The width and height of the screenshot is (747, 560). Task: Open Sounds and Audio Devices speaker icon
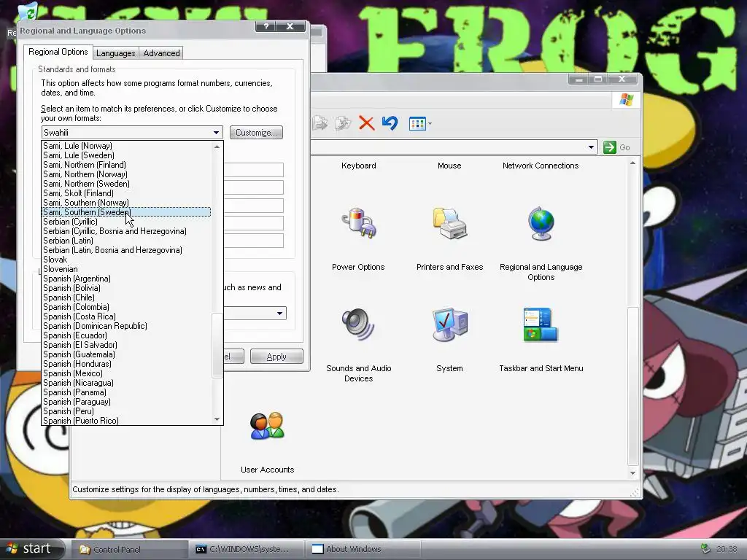click(358, 324)
